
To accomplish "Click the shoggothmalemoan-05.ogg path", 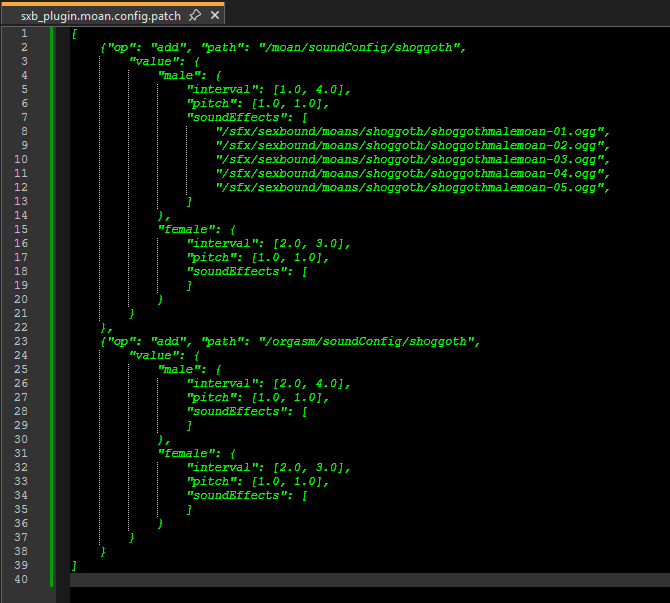I will pyautogui.click(x=409, y=188).
